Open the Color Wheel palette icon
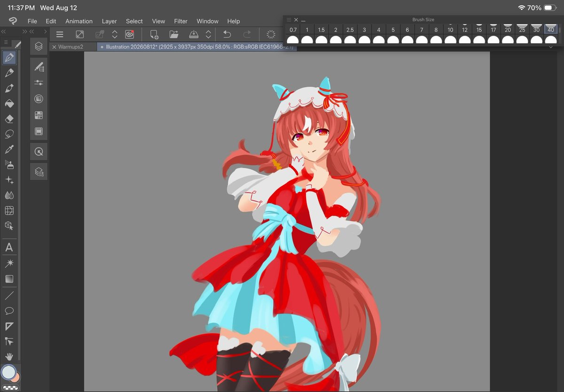564x392 pixels. point(39,99)
